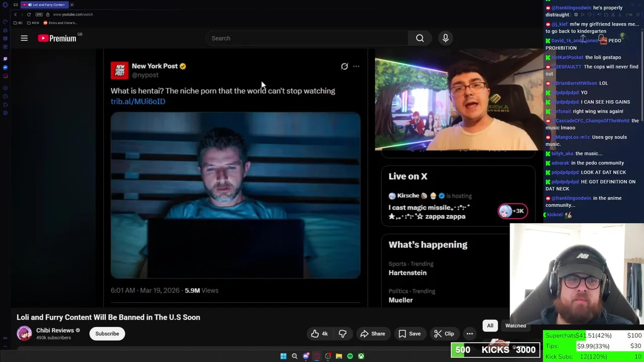Open Twitch in browser sidebar
644x362 pixels.
pyautogui.click(x=6, y=59)
